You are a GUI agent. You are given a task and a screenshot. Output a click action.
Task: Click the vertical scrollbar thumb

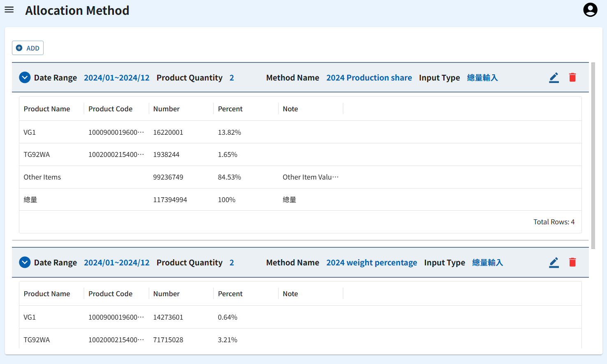(x=593, y=156)
